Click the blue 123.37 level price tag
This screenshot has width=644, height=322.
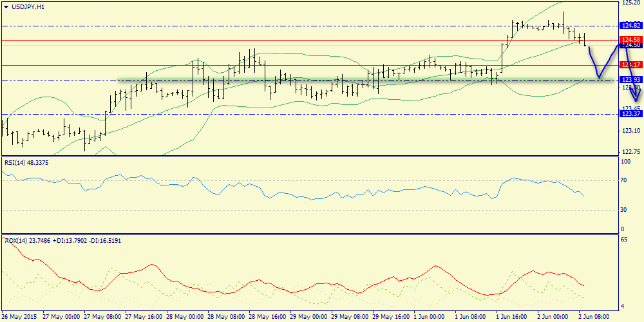(632, 114)
